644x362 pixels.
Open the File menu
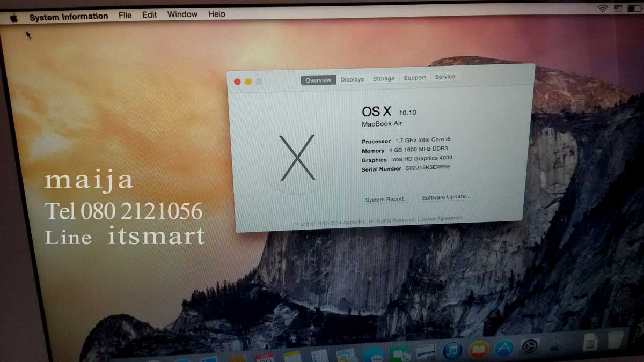(125, 15)
